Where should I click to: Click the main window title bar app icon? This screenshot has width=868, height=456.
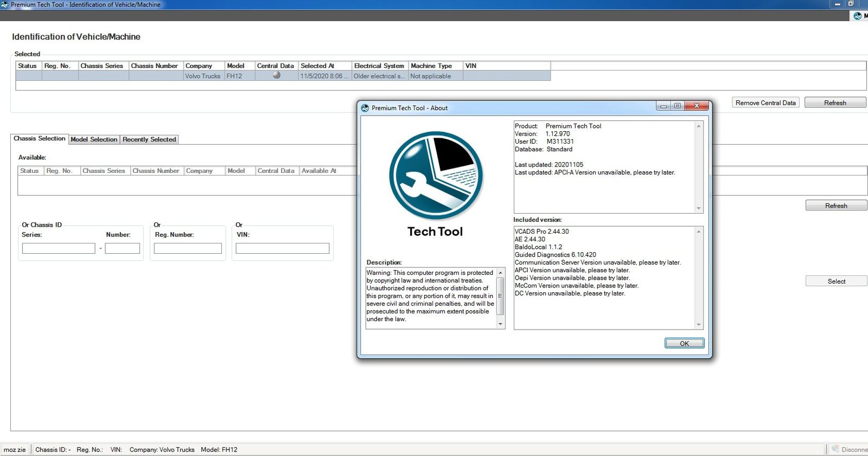(x=5, y=4)
